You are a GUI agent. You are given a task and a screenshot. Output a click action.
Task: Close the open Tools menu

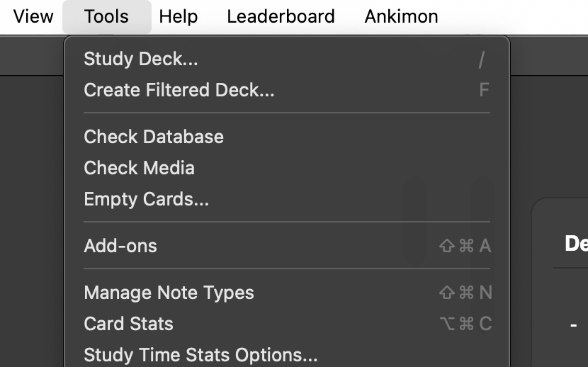tap(106, 16)
